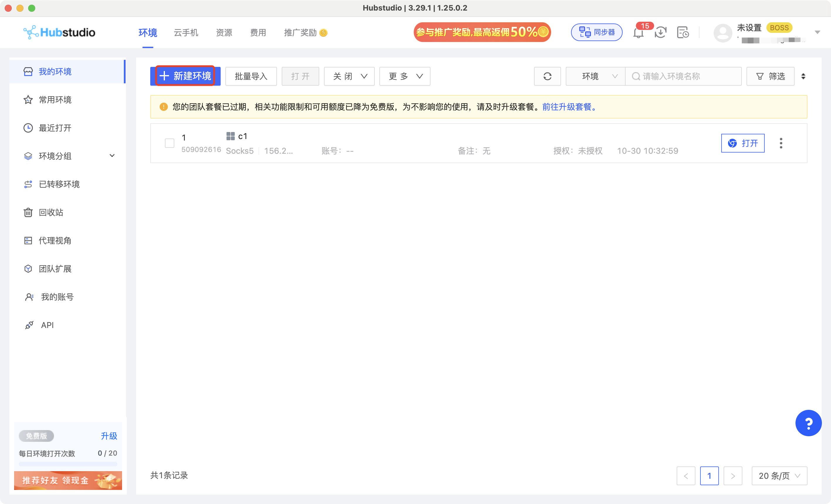Click the 每日环境打开次数 progress bar
Viewport: 831px width, 504px height.
(68, 464)
